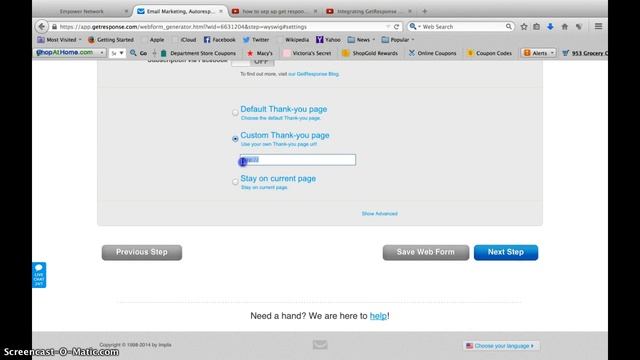The width and height of the screenshot is (640, 360).
Task: Switch to the How to set up get respo... tab
Action: tap(274, 11)
